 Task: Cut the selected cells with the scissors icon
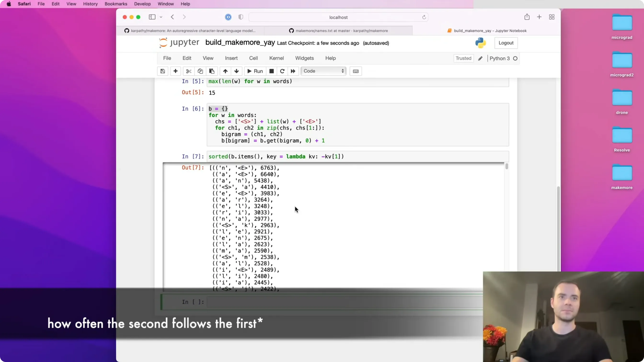coord(189,71)
